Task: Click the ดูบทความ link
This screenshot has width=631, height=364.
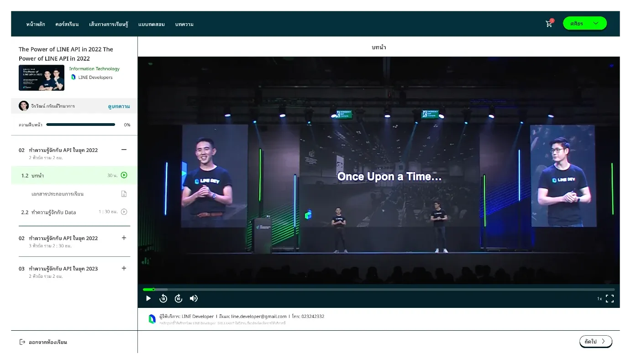Action: (x=119, y=106)
